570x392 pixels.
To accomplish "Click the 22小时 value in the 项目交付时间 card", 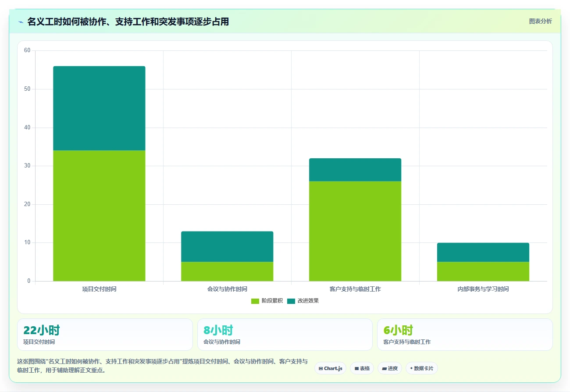I will tap(42, 330).
